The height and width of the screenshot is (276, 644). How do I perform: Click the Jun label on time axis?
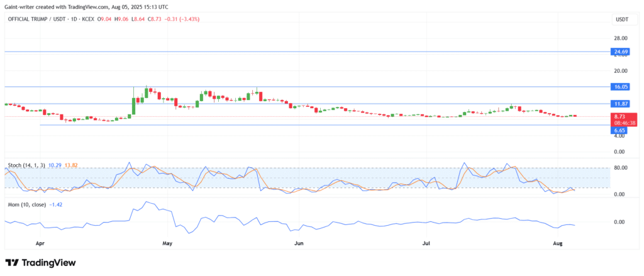tap(299, 243)
